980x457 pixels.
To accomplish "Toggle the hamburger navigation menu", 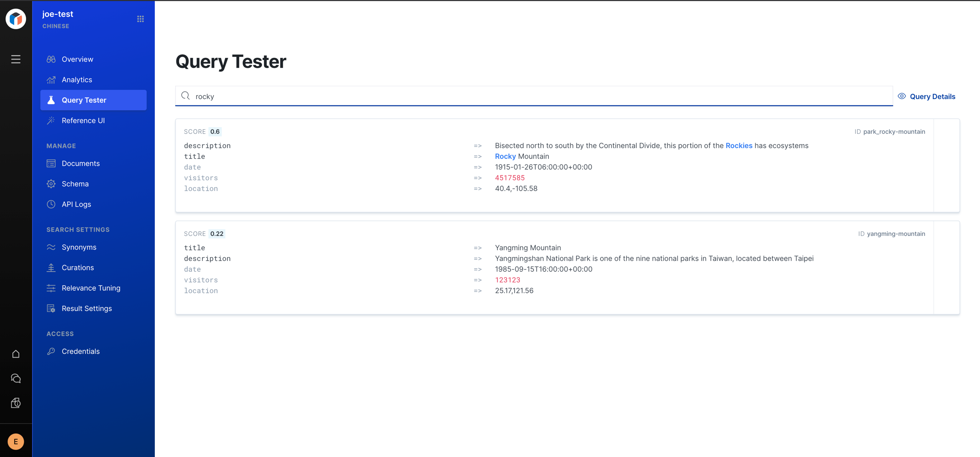I will click(16, 59).
